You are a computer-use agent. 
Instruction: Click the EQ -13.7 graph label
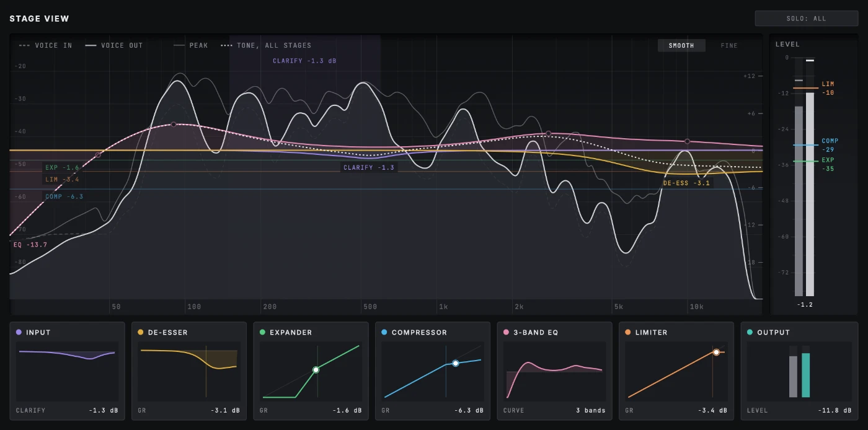click(30, 245)
